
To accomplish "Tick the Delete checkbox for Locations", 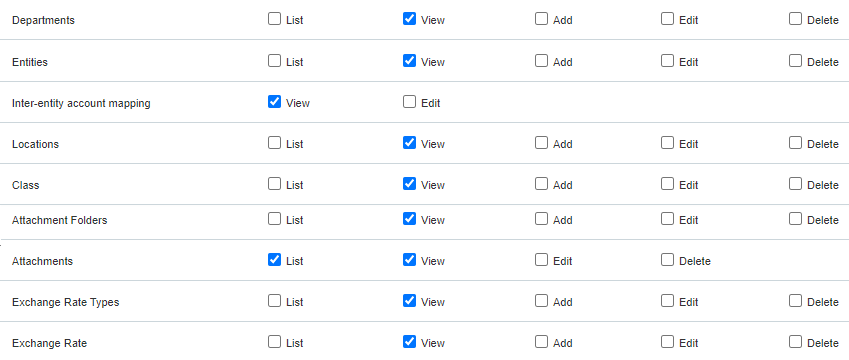I will click(x=795, y=143).
